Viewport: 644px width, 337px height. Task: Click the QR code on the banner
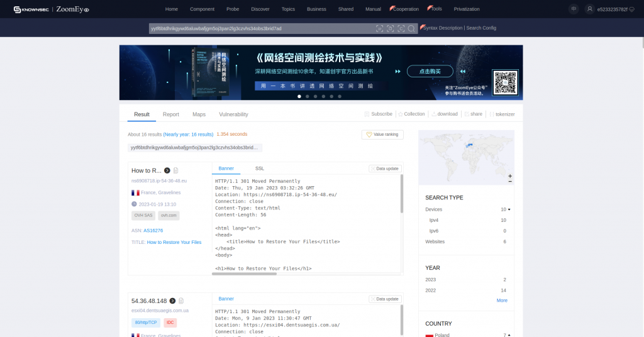505,82
